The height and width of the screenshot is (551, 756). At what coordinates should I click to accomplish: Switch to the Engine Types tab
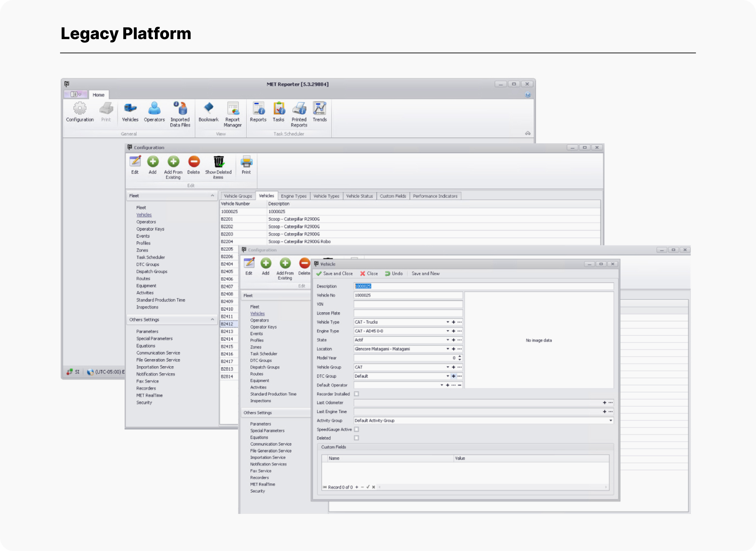click(x=293, y=196)
